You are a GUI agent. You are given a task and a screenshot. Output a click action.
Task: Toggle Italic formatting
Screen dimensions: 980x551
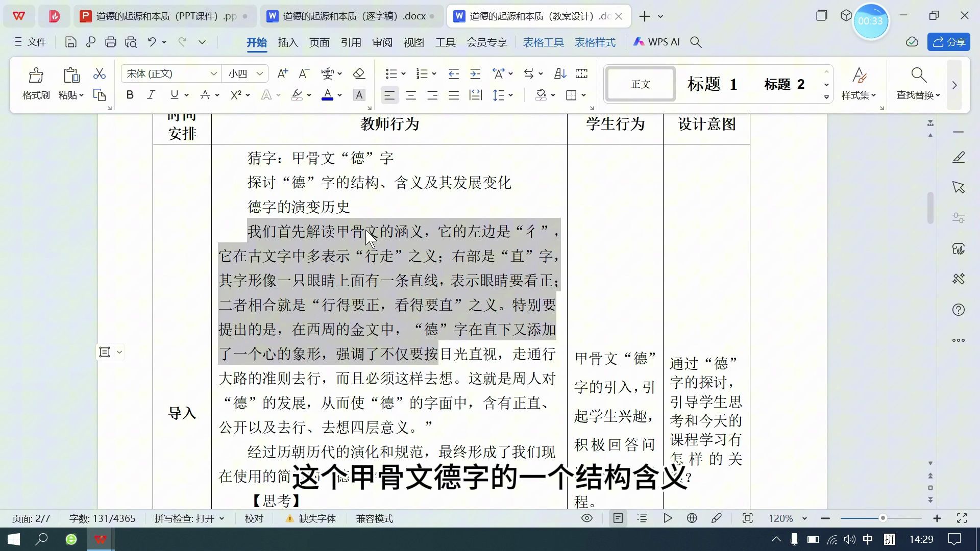(151, 95)
